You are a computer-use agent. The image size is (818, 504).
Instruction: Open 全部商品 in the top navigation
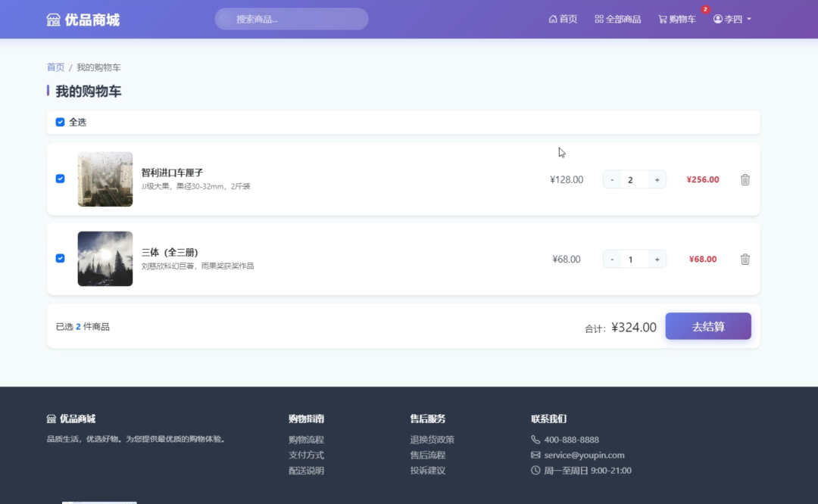[618, 19]
